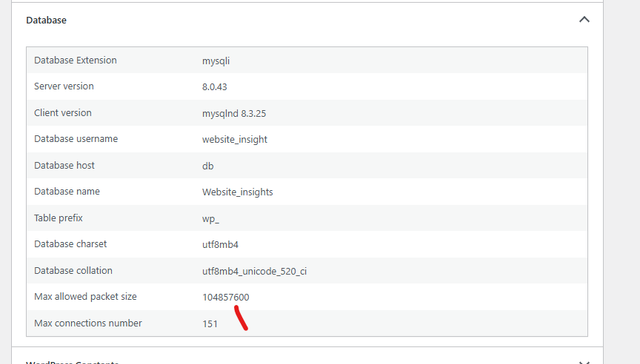This screenshot has height=364, width=640.
Task: Click the Database section heading
Action: pos(46,20)
